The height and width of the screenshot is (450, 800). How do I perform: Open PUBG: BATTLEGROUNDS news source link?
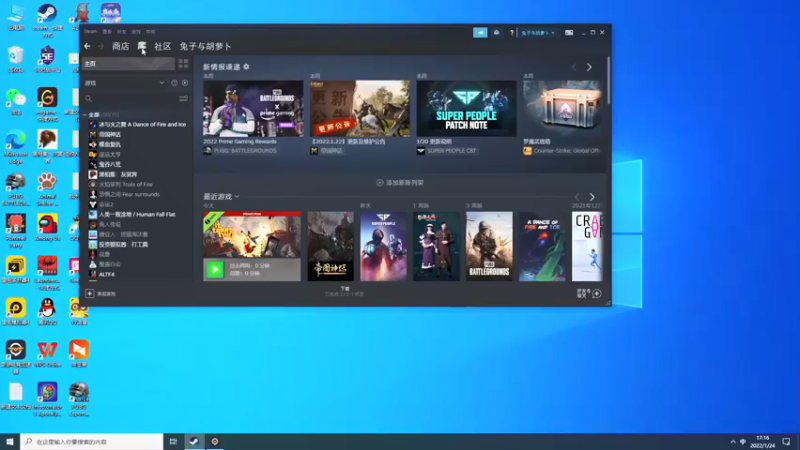[x=245, y=151]
